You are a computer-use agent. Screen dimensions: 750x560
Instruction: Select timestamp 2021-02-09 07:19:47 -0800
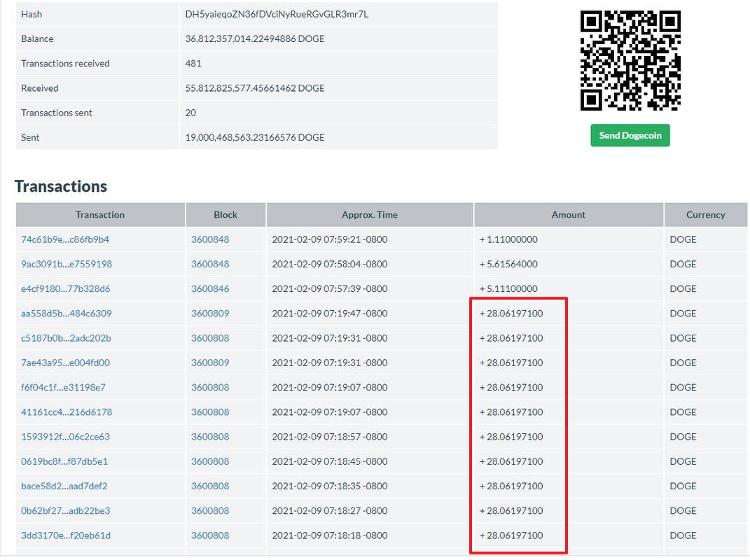point(330,314)
